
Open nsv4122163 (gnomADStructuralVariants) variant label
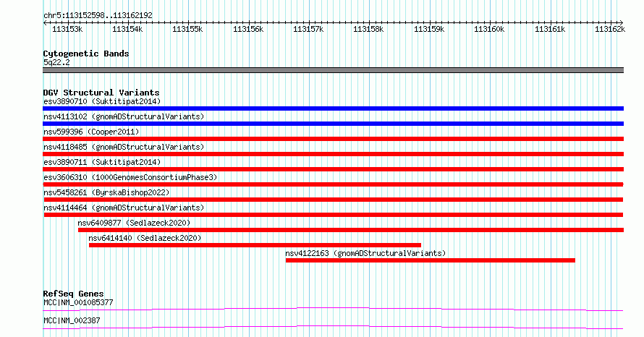coord(365,253)
